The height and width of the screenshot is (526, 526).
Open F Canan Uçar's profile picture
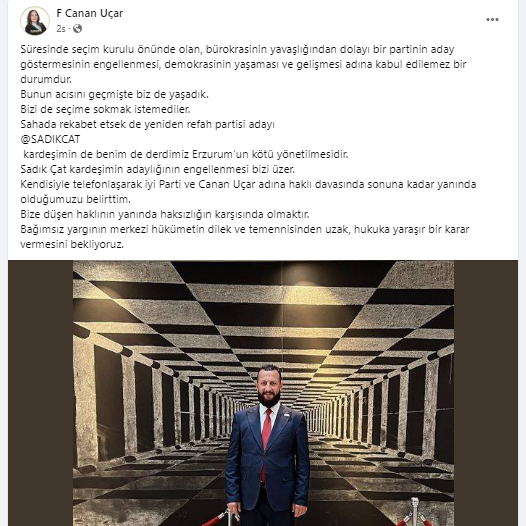click(x=35, y=21)
